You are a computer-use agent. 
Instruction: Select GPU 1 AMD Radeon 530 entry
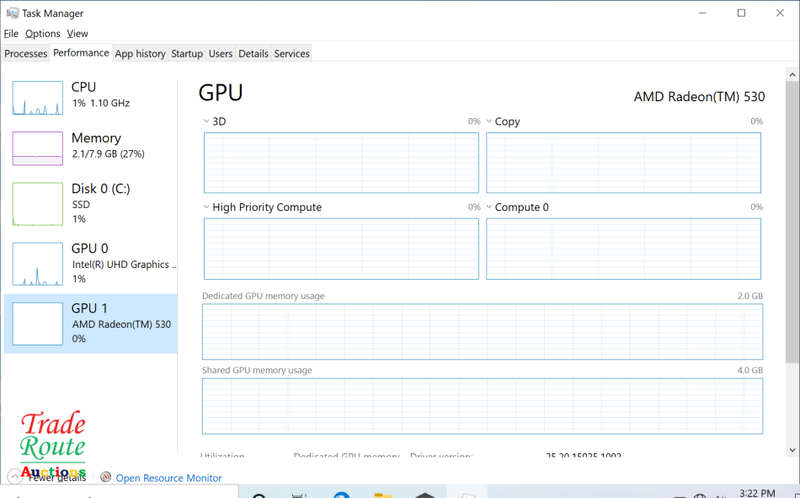tap(91, 323)
